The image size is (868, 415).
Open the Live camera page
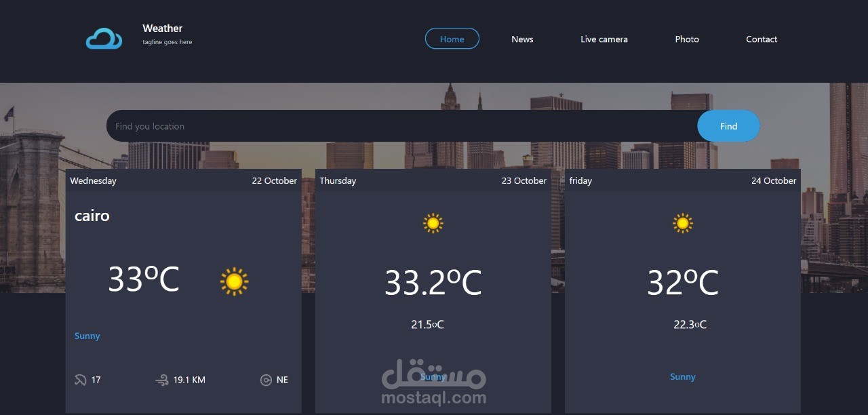604,39
